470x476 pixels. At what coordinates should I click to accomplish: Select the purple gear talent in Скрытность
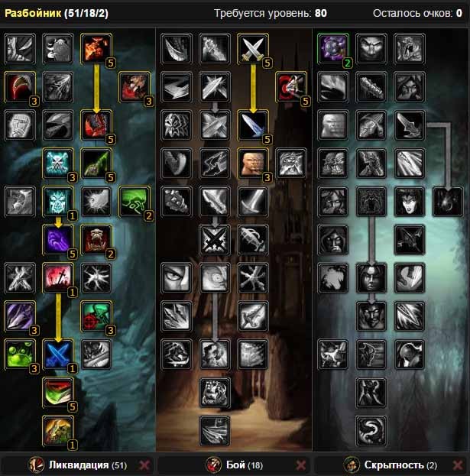click(x=333, y=49)
